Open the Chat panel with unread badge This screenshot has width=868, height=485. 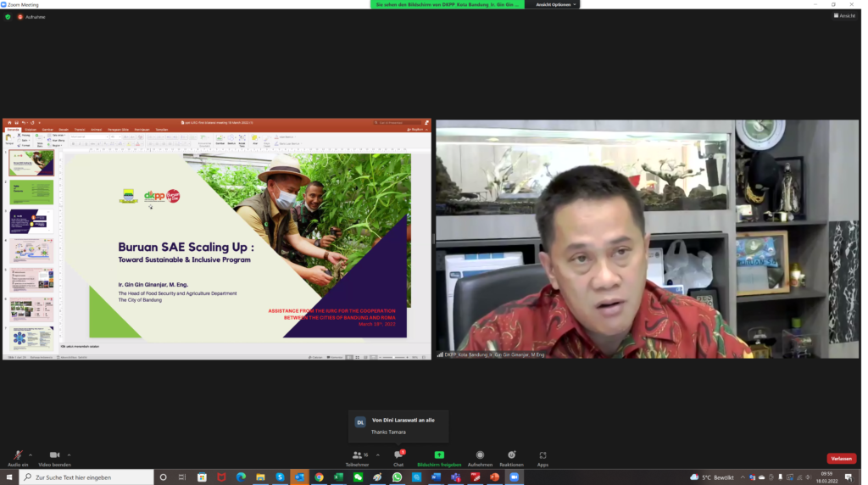click(398, 457)
